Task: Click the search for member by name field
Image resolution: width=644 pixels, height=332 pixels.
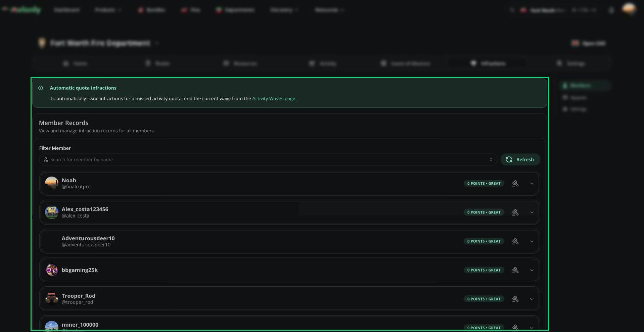Action: point(268,159)
